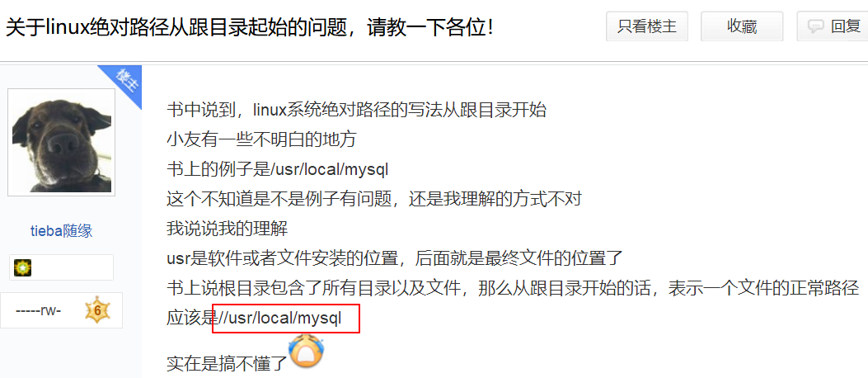Image resolution: width=868 pixels, height=378 pixels.
Task: Bookmark the thread with 收藏 button
Action: click(742, 26)
